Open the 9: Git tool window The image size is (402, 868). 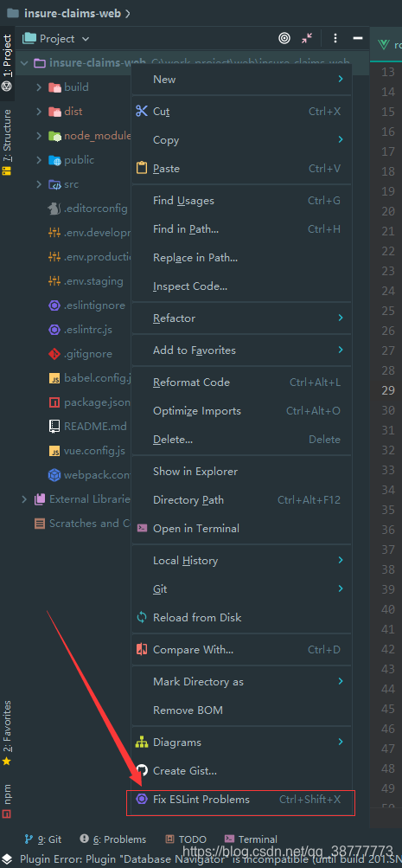click(x=43, y=839)
